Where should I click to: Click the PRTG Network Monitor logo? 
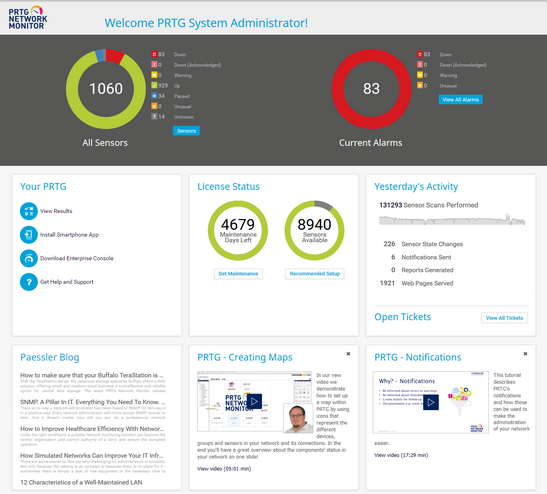28,17
